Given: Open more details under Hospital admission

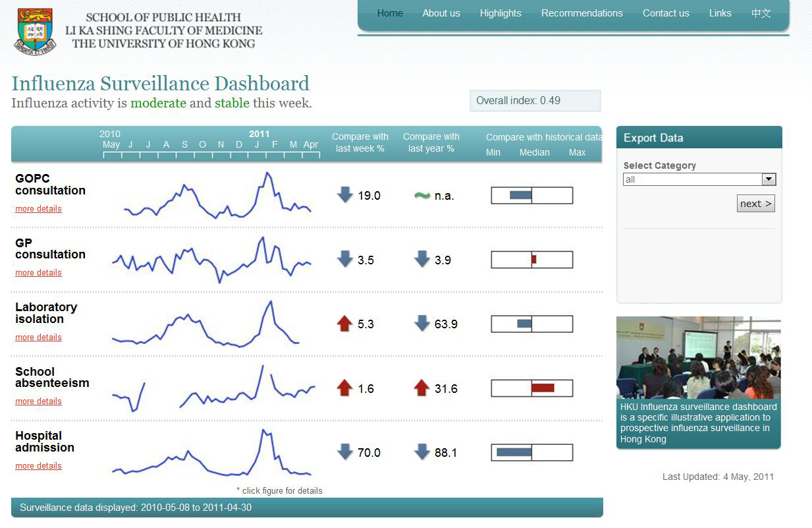Looking at the screenshot, I should point(38,466).
